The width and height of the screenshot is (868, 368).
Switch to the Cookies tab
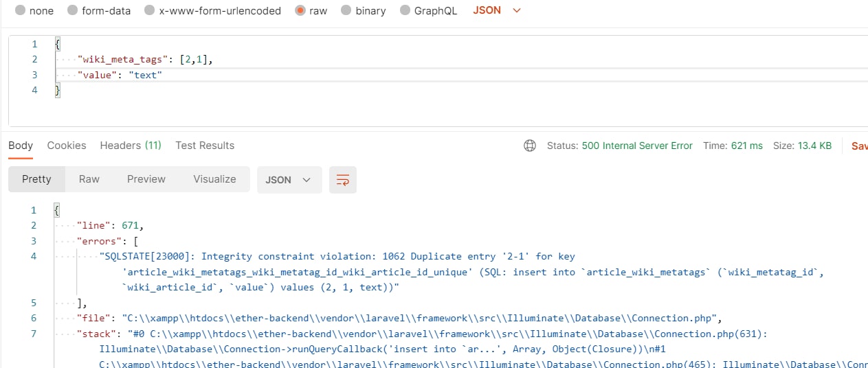click(x=67, y=146)
